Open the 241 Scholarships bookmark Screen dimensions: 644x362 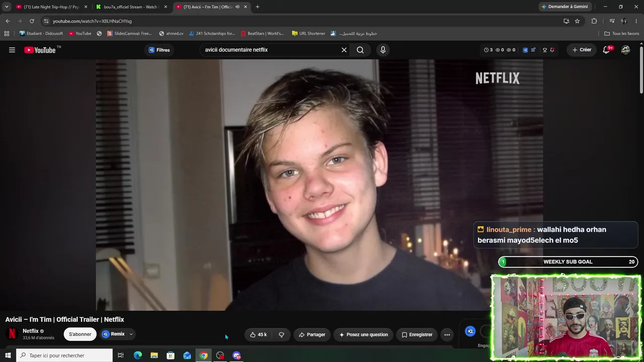point(212,34)
